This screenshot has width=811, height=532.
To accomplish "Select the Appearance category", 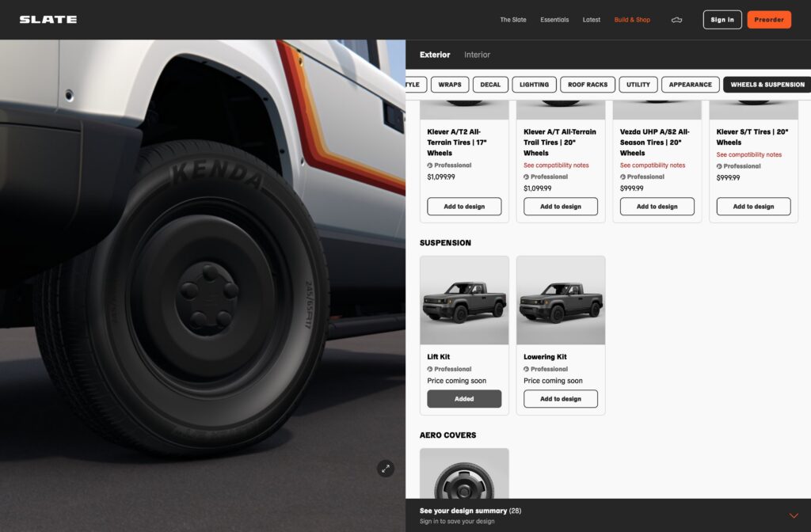I will pyautogui.click(x=690, y=84).
